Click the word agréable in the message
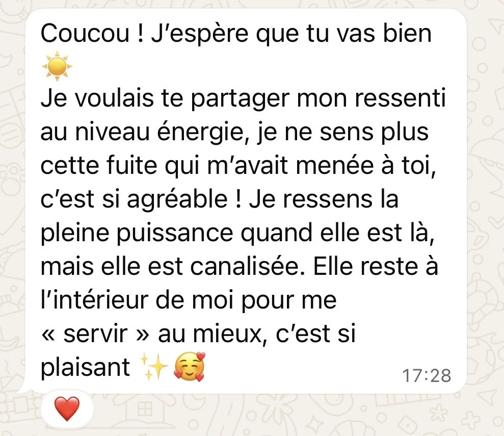Viewport: 504px width, 436px height. [x=177, y=200]
